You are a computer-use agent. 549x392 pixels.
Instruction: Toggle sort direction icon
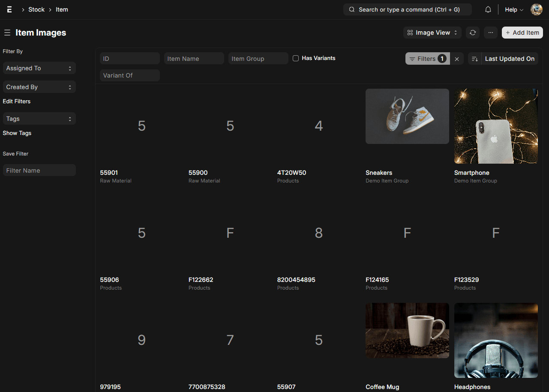[x=475, y=59]
